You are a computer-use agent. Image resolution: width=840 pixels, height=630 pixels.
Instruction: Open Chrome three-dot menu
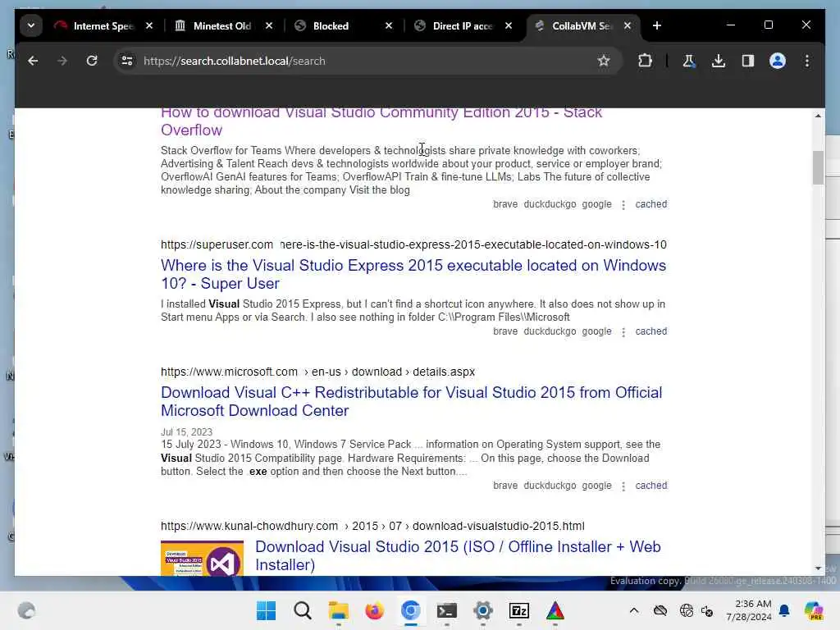click(x=807, y=61)
